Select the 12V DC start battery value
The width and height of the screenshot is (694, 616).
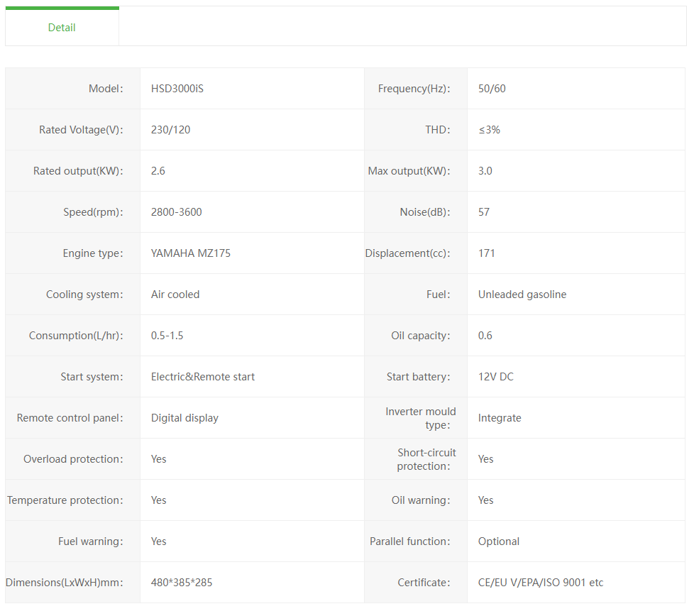496,377
